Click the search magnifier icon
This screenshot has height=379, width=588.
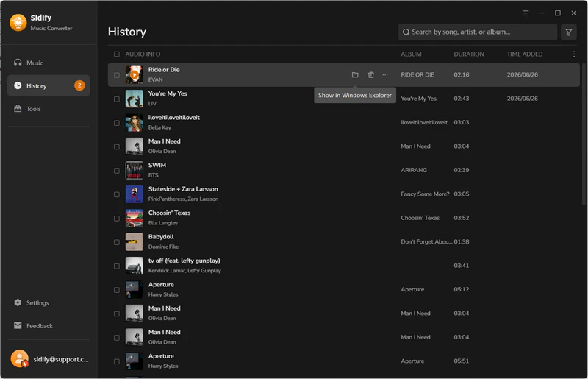coord(406,32)
